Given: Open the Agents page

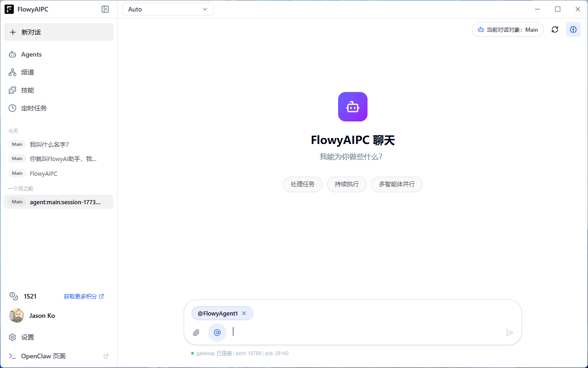Looking at the screenshot, I should [x=31, y=54].
